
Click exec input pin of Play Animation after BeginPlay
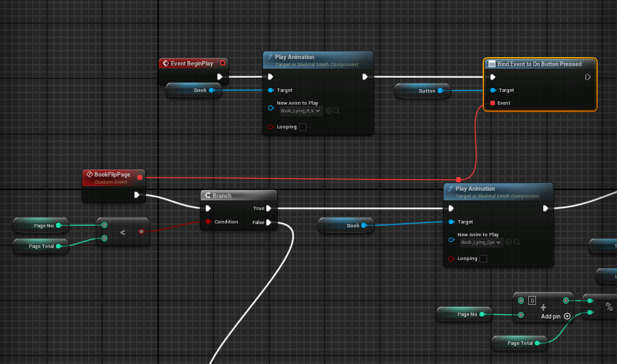271,76
